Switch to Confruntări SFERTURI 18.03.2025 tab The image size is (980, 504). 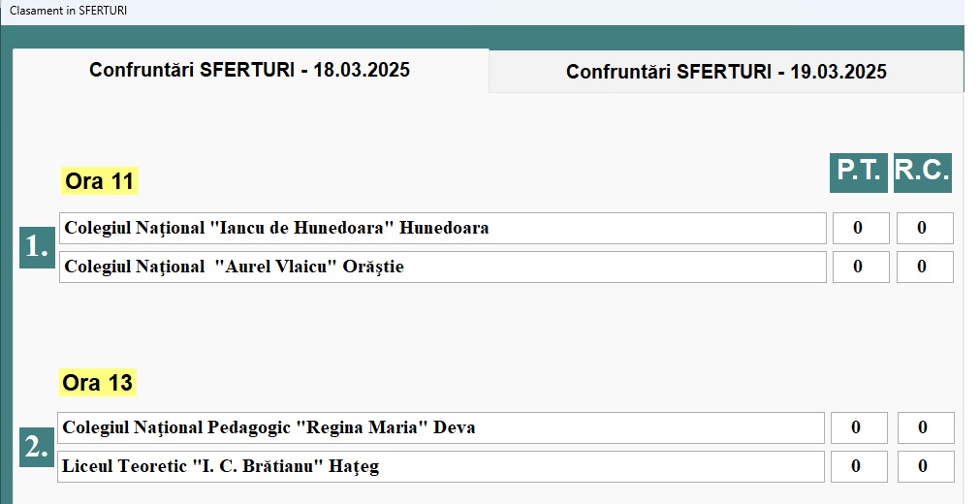tap(250, 71)
